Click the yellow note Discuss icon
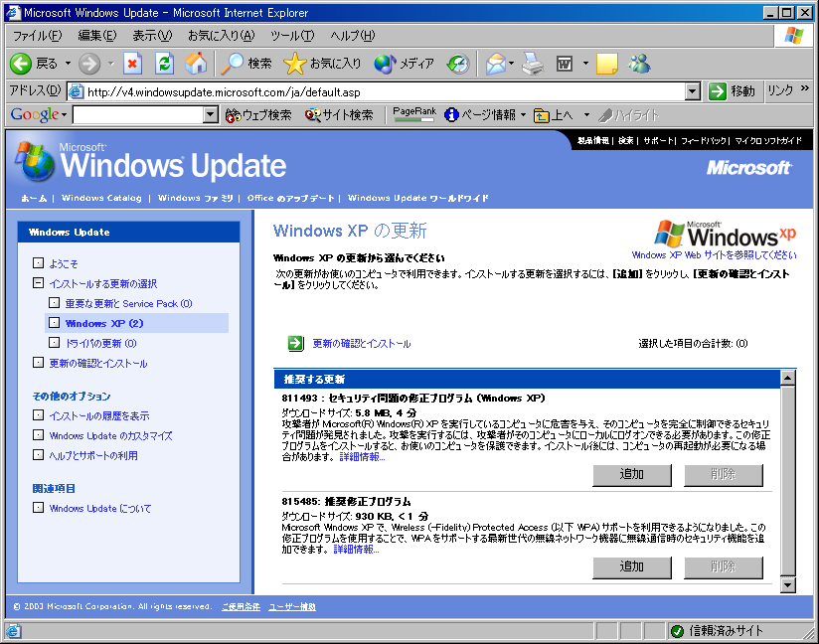Viewport: 819px width, 644px height. pos(607,64)
